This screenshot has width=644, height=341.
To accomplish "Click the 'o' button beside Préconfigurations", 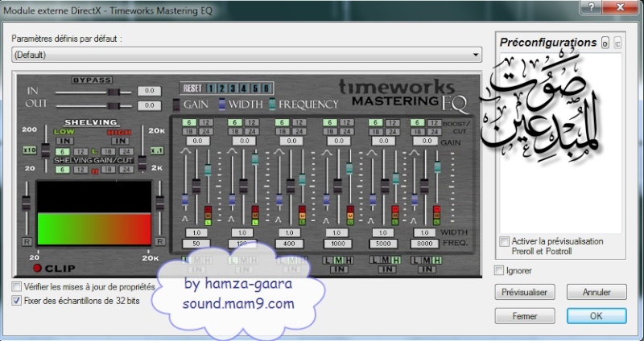I will (x=605, y=43).
